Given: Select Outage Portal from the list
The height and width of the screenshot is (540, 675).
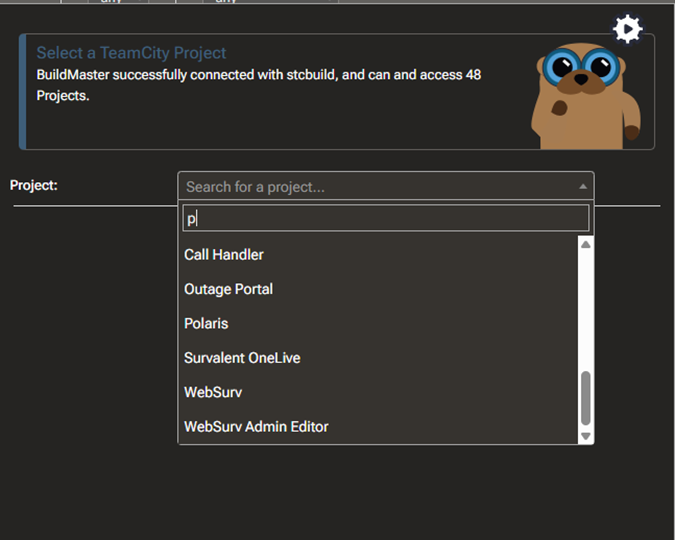Looking at the screenshot, I should pyautogui.click(x=228, y=289).
